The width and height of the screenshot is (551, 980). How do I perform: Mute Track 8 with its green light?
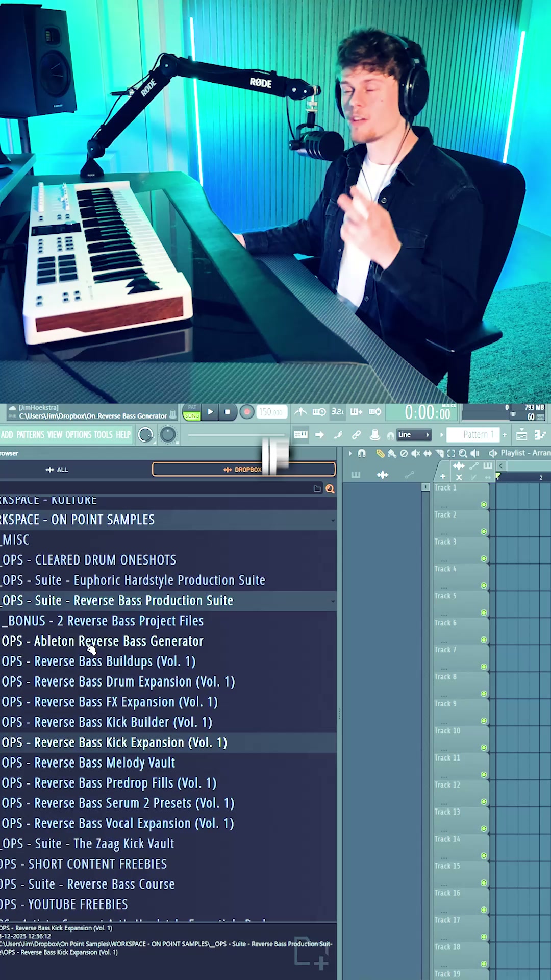(484, 694)
